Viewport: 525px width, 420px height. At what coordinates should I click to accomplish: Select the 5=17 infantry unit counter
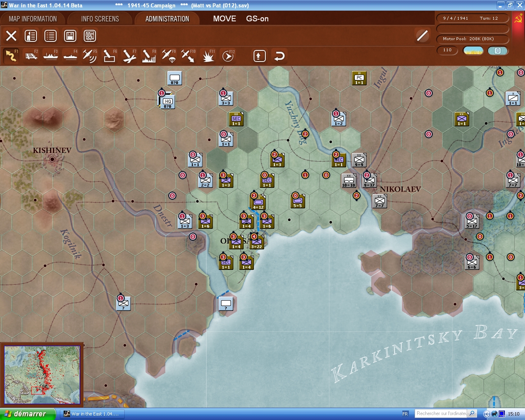coord(472,221)
